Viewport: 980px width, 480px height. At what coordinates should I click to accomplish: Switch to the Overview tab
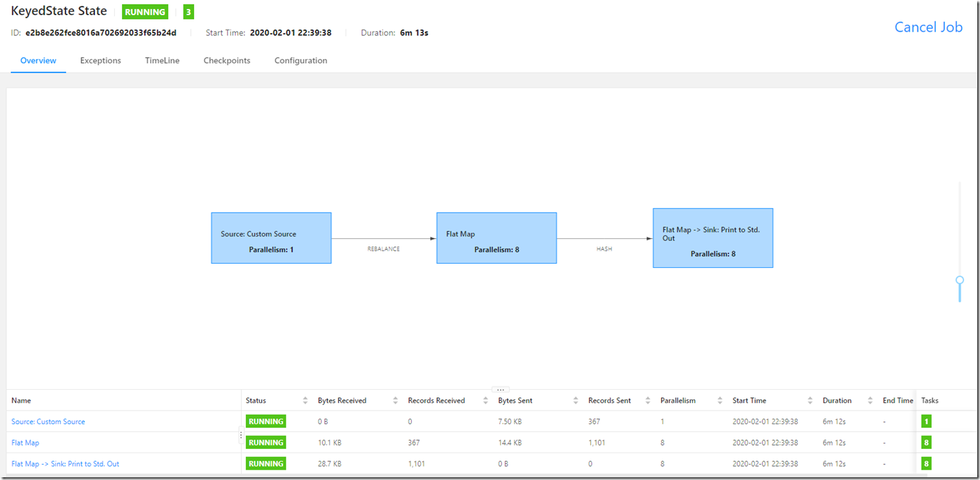pos(39,61)
